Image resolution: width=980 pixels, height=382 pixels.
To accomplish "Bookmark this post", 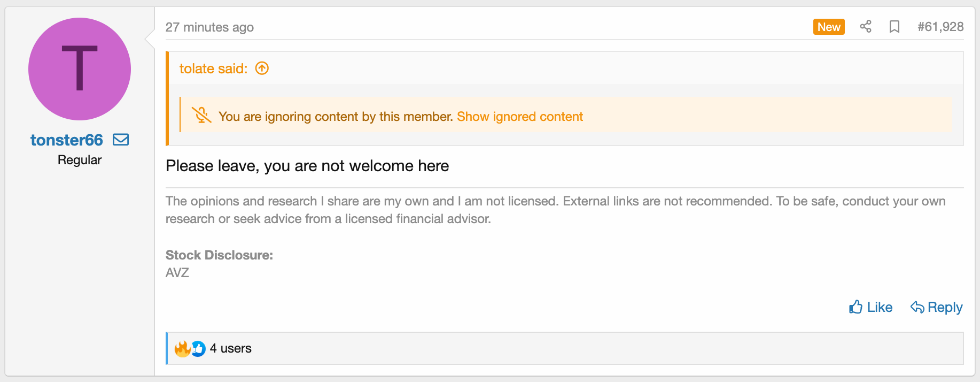I will 895,27.
